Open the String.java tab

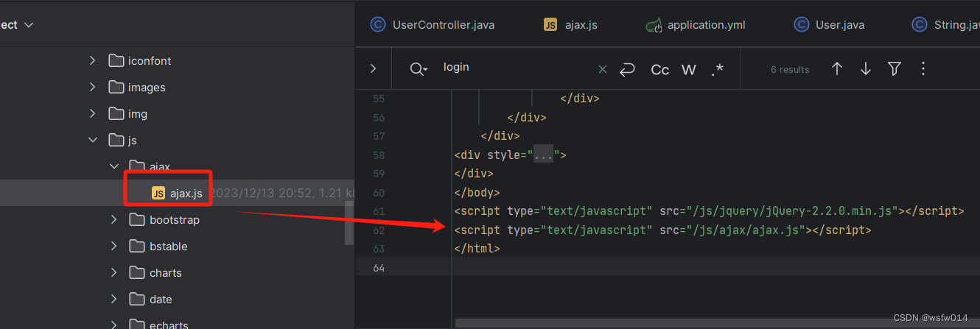pos(946,24)
